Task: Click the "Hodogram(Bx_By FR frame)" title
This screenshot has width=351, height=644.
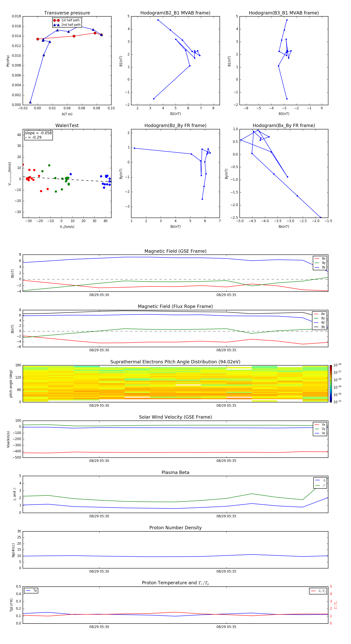Action: click(284, 125)
